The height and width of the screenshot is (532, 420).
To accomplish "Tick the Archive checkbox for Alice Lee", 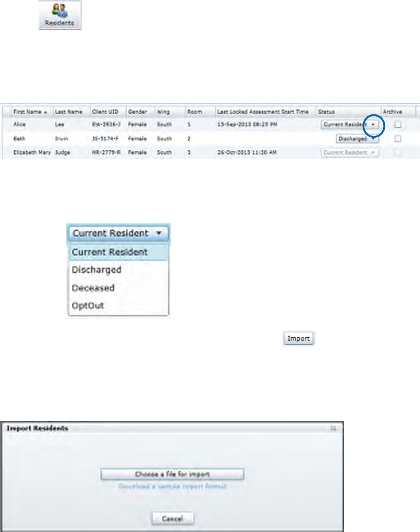I will (398, 125).
